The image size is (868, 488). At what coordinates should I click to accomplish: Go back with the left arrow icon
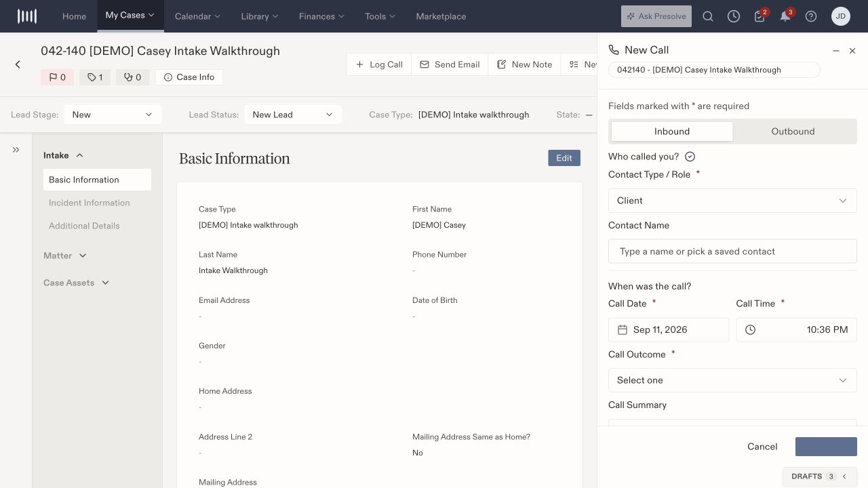[x=18, y=64]
